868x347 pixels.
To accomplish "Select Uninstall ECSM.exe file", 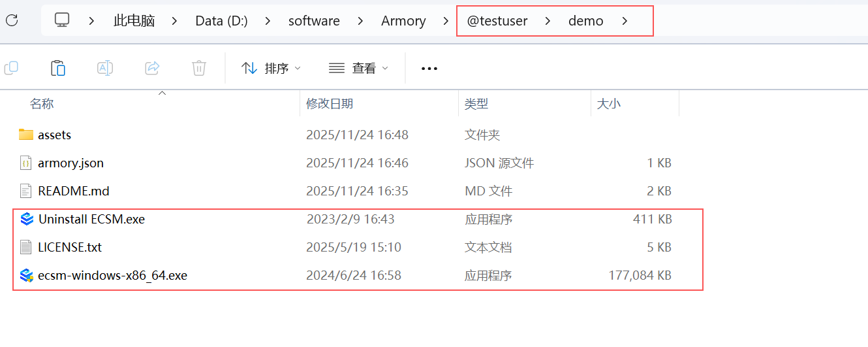I will [x=91, y=219].
